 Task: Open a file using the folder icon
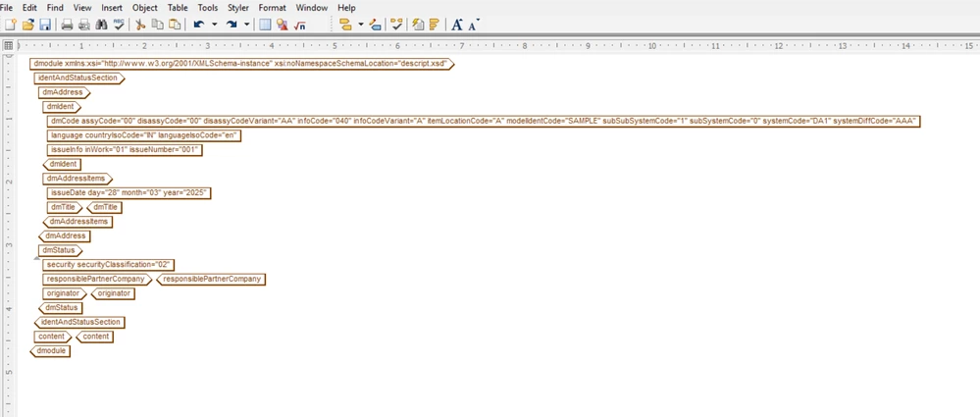(27, 25)
